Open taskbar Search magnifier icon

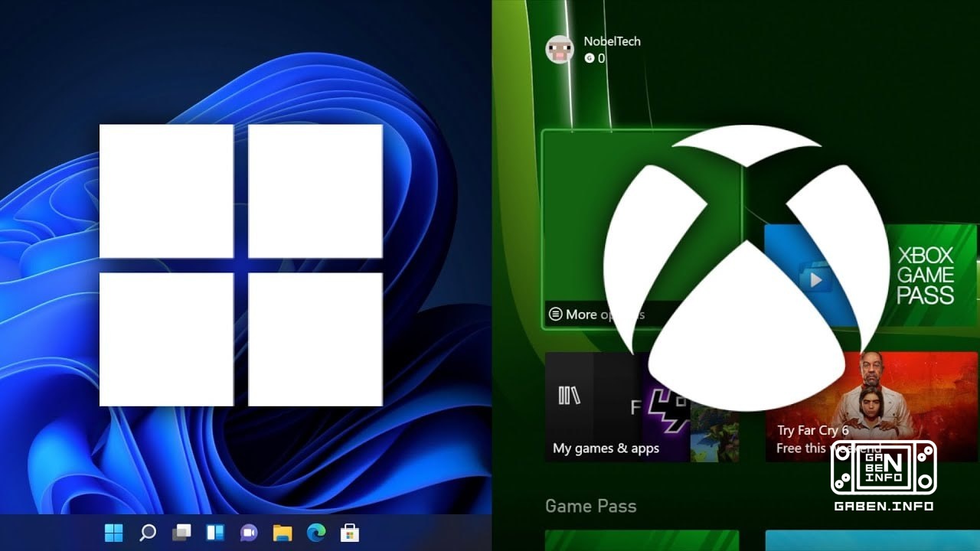[148, 533]
